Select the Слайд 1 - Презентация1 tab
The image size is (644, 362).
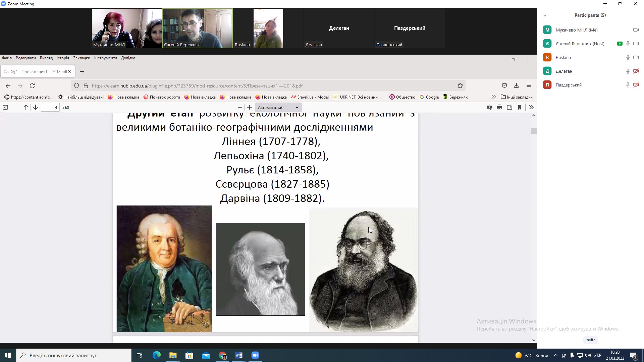click(38, 71)
